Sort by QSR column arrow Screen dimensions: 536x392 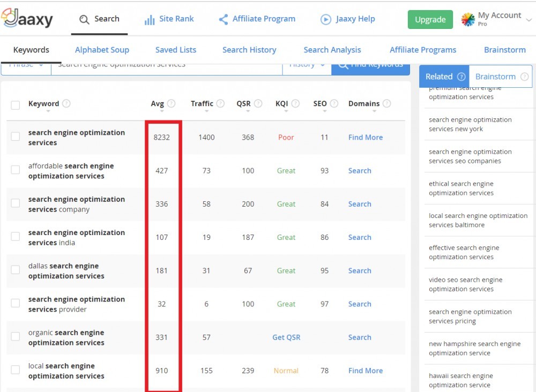pos(248,111)
